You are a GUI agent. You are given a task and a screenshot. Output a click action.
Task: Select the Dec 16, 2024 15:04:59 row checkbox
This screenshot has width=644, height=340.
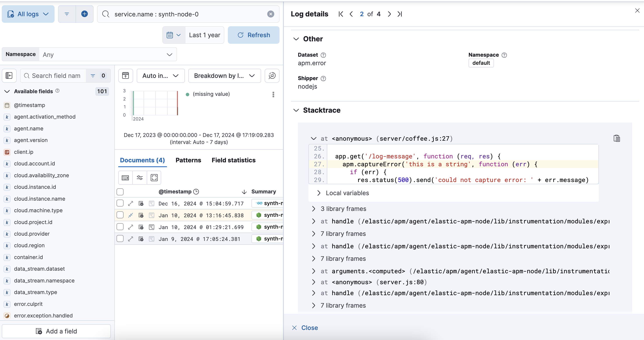point(120,203)
